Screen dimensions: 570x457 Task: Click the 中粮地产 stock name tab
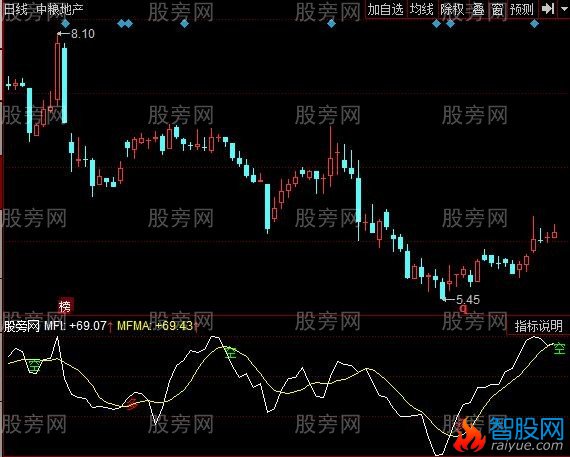(x=60, y=9)
